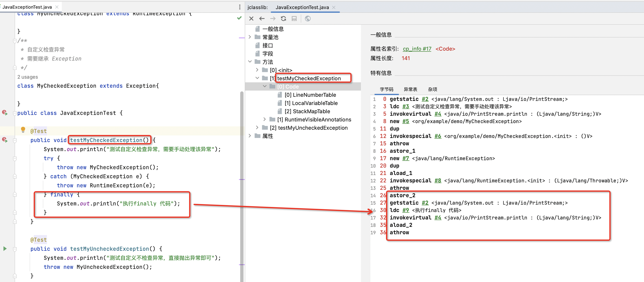
Task: Run testMyUncheckedException with the green gutter arrow
Action: tap(5, 248)
